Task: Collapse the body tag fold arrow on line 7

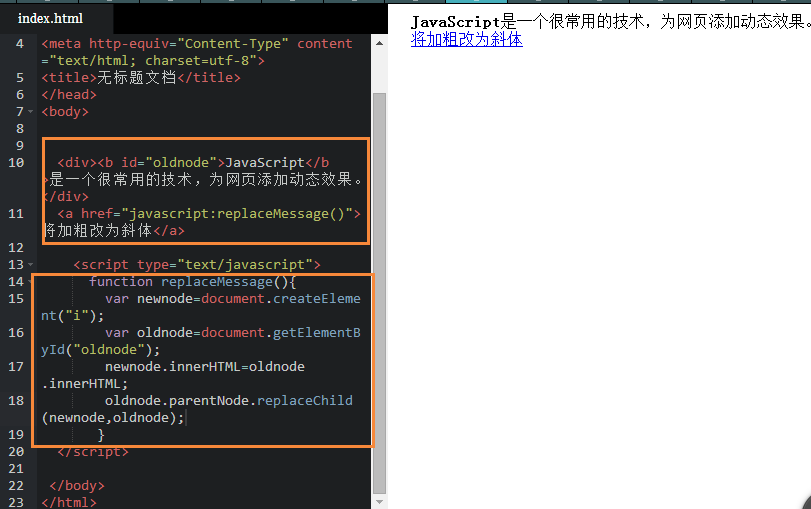Action: 31,112
